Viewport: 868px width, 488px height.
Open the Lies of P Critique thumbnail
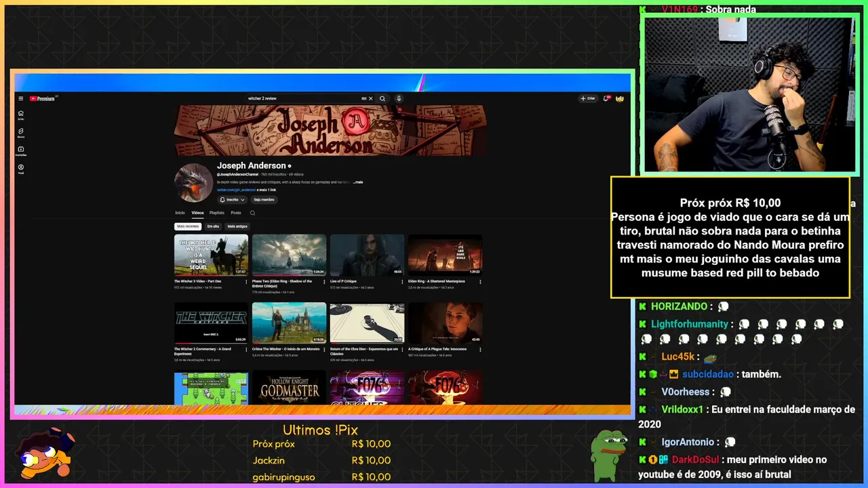coord(367,256)
